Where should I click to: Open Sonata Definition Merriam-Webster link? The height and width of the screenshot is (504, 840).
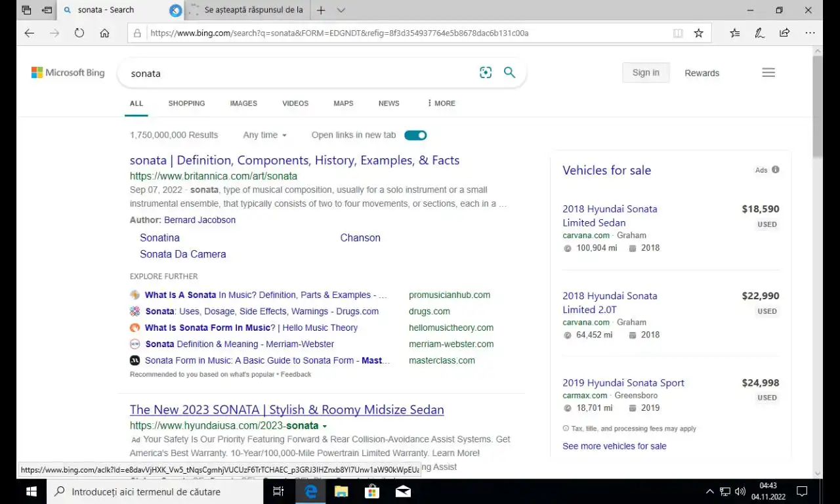click(x=240, y=344)
